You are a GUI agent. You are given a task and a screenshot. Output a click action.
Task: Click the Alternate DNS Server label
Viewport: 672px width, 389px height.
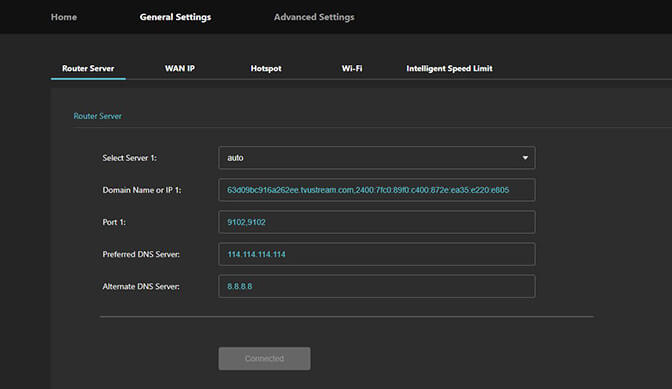tap(141, 286)
